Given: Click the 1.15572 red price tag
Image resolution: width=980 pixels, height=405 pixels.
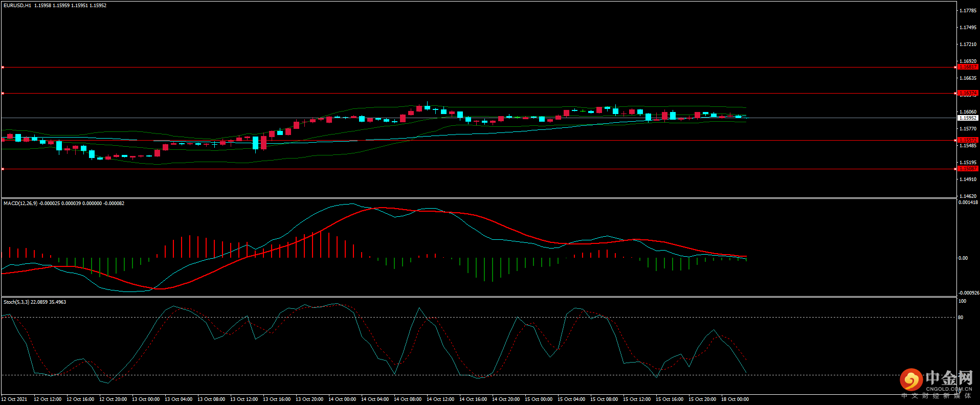Looking at the screenshot, I should [x=967, y=140].
